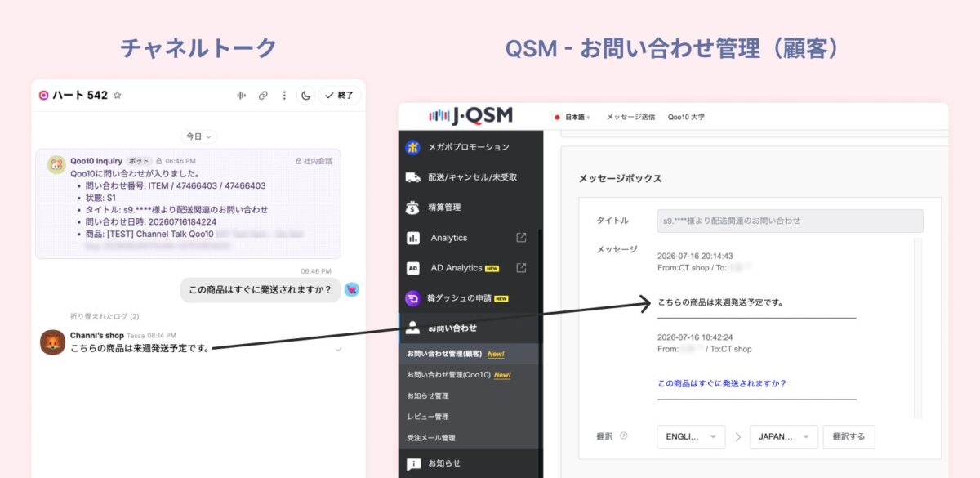
Task: Expand 折り畳まれたログ (2)
Action: point(105,316)
